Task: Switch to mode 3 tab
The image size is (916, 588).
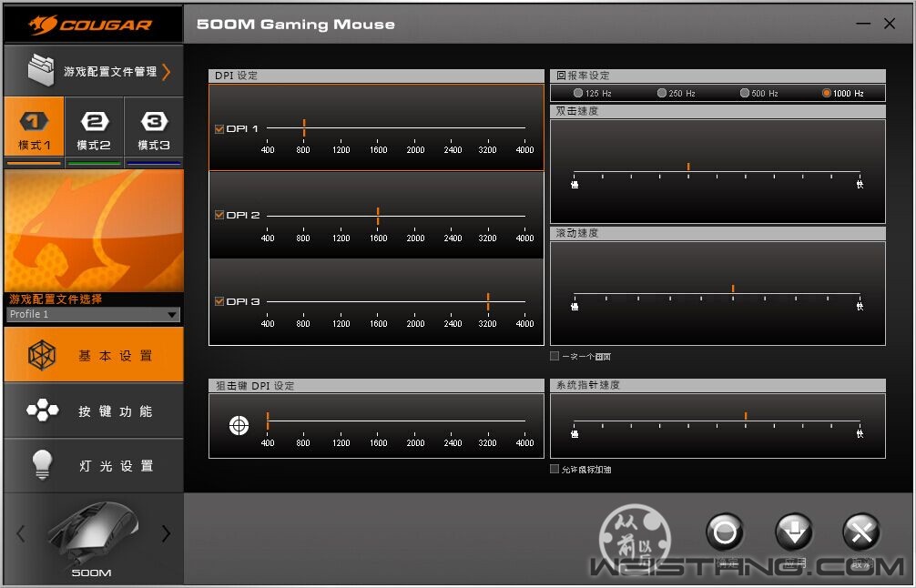Action: tap(154, 126)
